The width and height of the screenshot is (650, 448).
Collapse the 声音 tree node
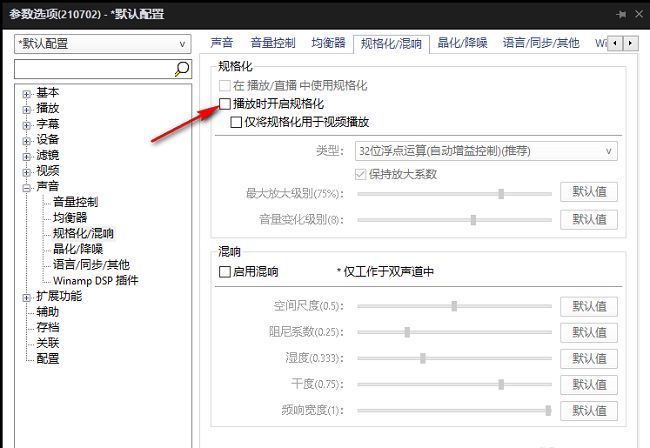coord(27,187)
